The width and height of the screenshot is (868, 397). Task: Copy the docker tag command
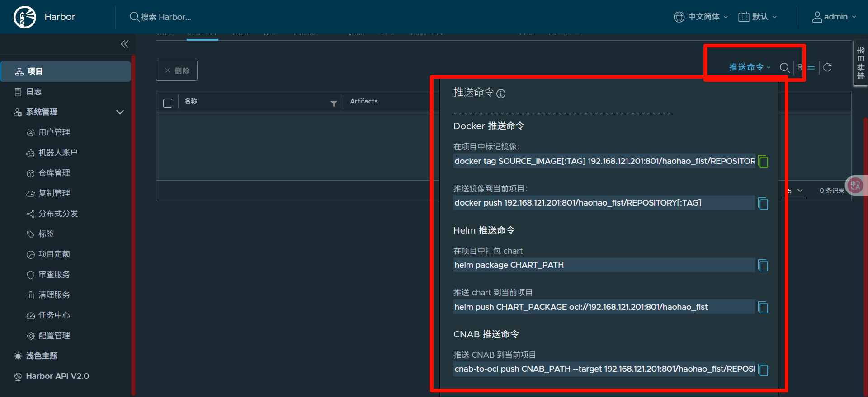(763, 162)
